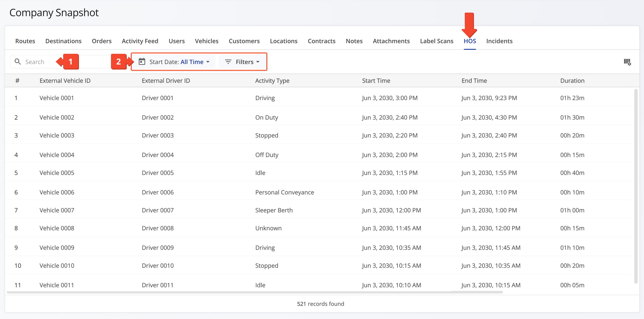Open the Start Date: All Time dropdown

point(175,62)
